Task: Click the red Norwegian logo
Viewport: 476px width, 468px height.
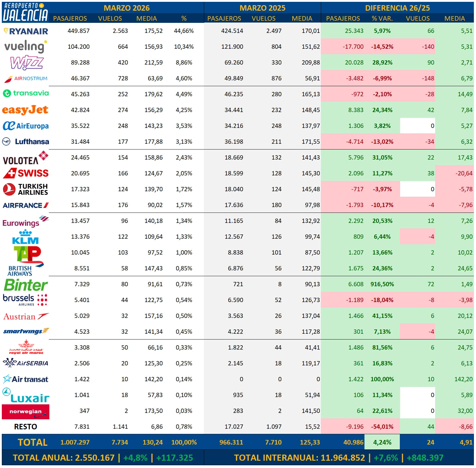Action: [x=26, y=412]
